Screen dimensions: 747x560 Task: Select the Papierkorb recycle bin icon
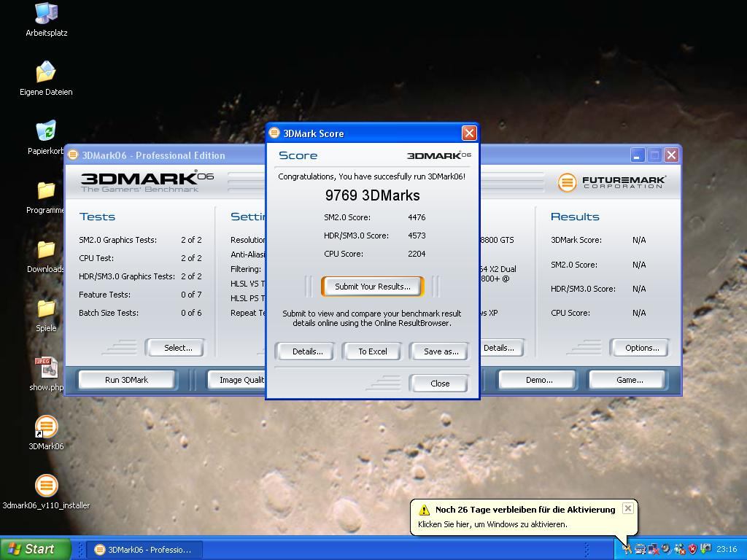(x=46, y=138)
